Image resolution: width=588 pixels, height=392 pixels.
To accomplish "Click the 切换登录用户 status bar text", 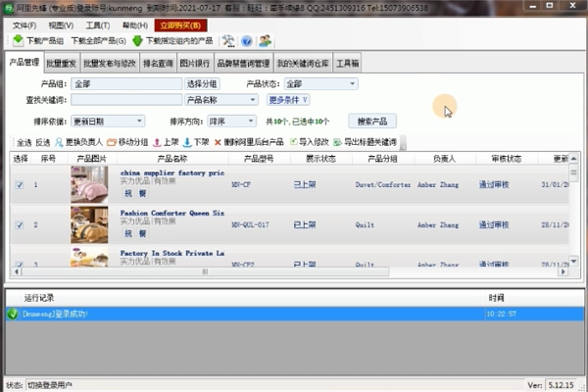I will [x=50, y=385].
